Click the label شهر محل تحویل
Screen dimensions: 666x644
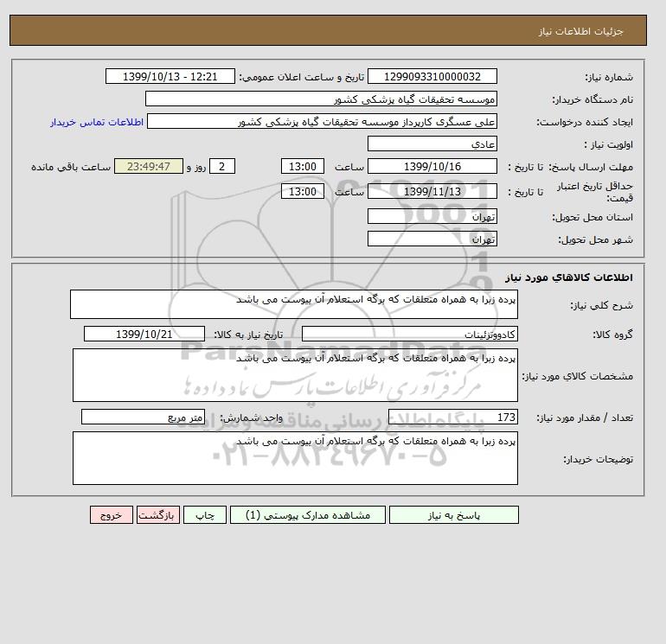pos(595,239)
